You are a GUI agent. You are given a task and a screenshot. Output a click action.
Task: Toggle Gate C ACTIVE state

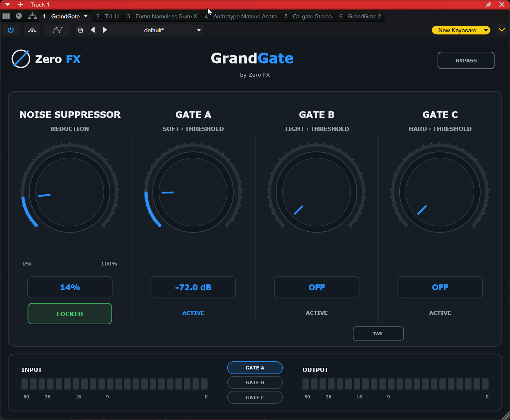point(440,313)
